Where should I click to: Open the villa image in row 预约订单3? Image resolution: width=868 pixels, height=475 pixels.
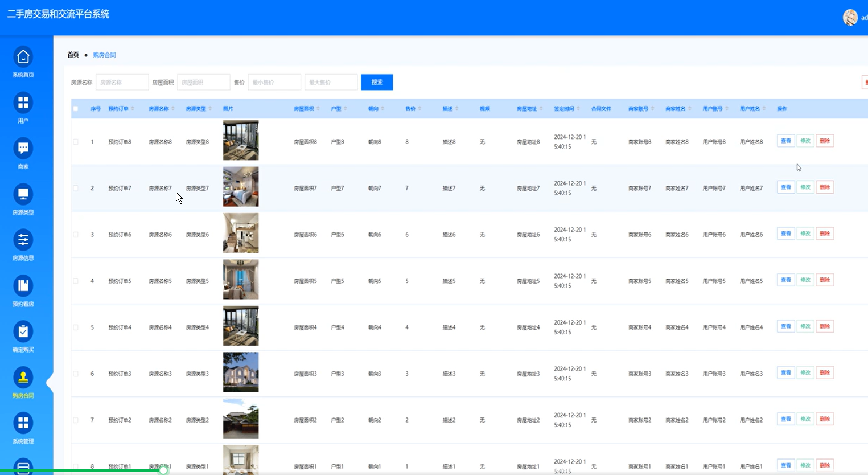pos(241,372)
